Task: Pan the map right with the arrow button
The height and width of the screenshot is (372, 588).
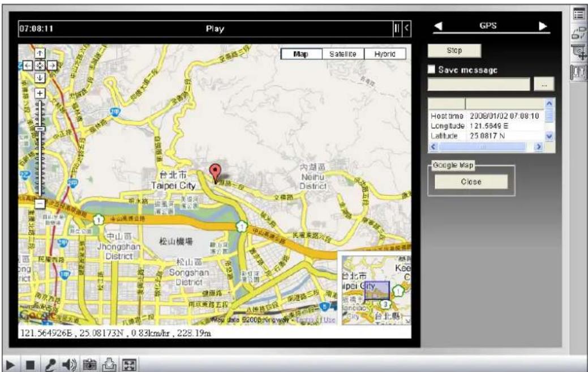Action: click(52, 66)
